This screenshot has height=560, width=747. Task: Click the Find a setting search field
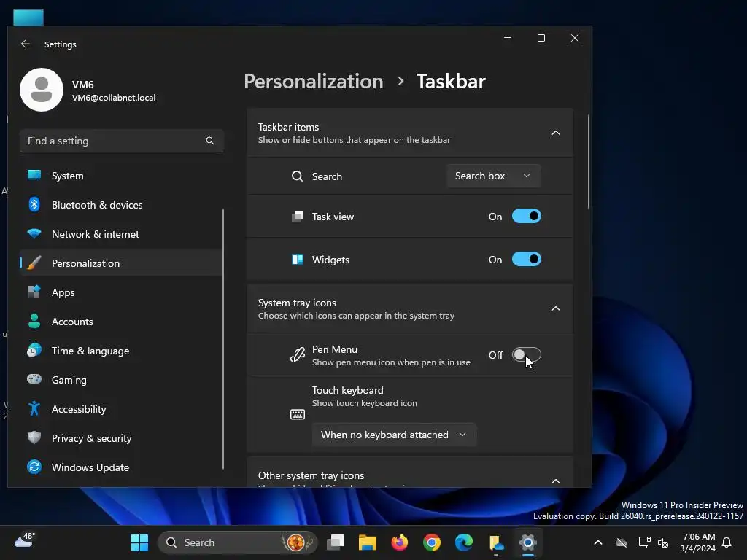(x=122, y=141)
